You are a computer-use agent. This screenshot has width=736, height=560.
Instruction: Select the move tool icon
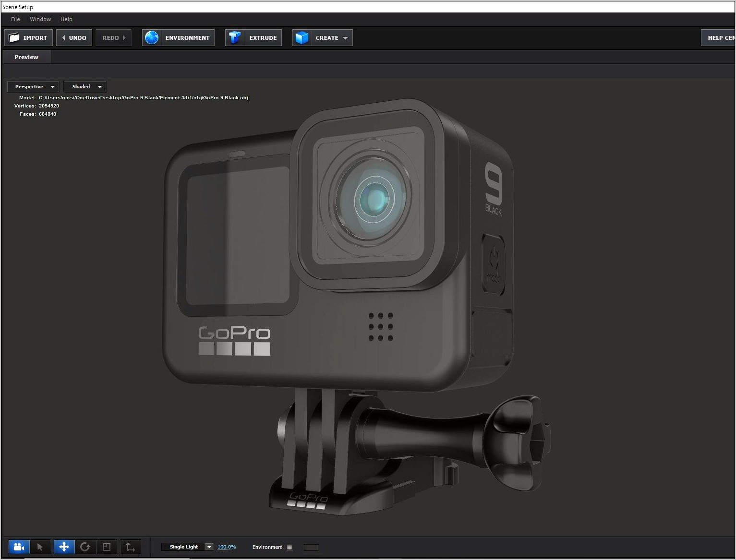(64, 547)
